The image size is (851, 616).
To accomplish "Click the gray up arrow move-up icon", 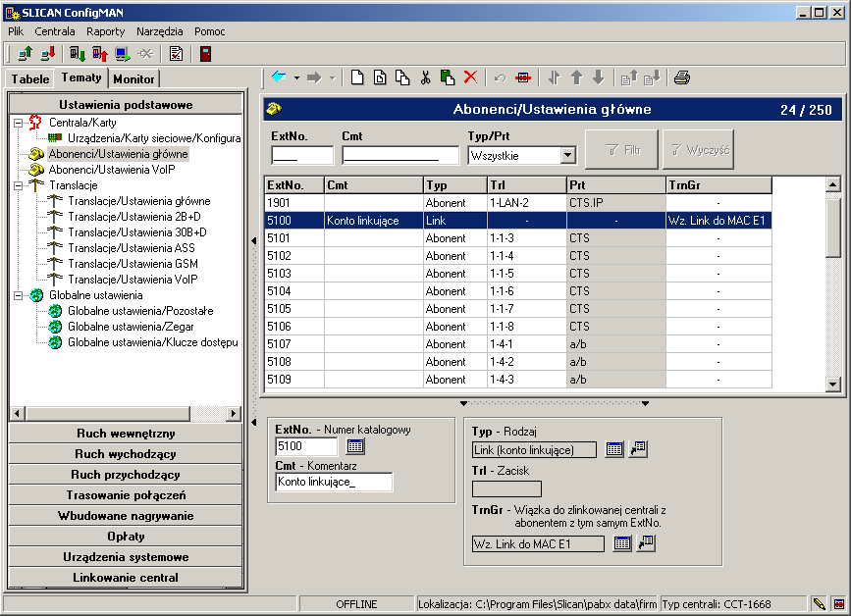I will (576, 77).
